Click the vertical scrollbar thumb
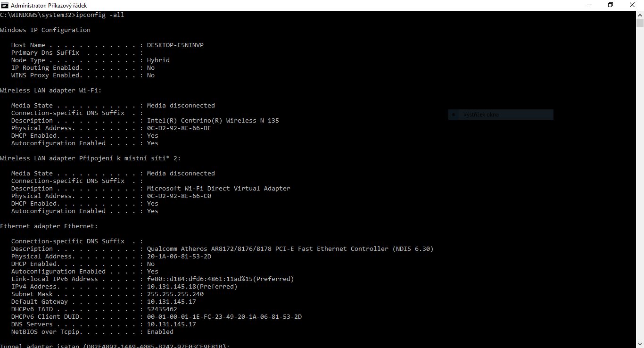Image resolution: width=644 pixels, height=348 pixels. click(640, 23)
